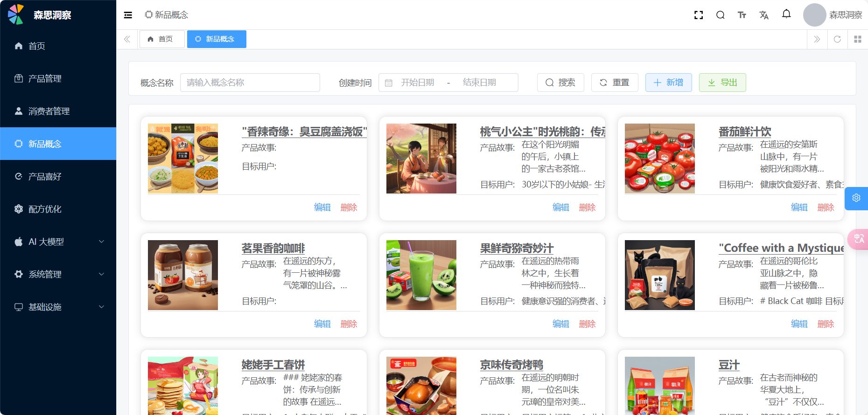The image size is (868, 415).
Task: Focus the 概念名称 input field
Action: point(250,83)
